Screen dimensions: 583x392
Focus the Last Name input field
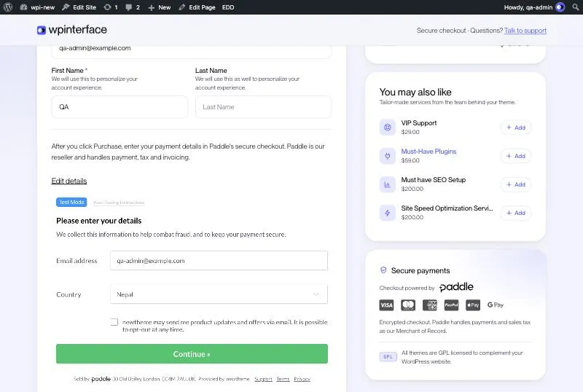point(263,107)
